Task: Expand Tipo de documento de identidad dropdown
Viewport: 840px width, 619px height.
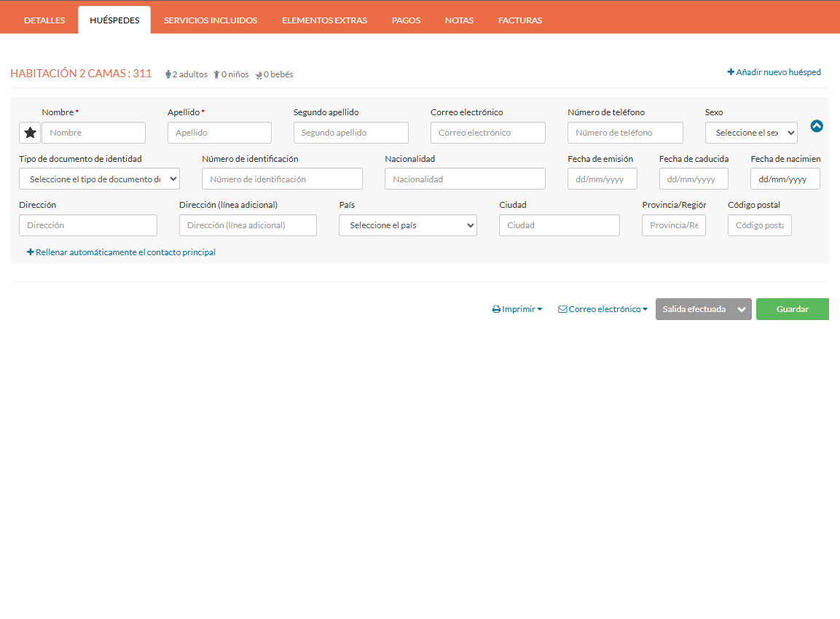Action: (x=99, y=179)
